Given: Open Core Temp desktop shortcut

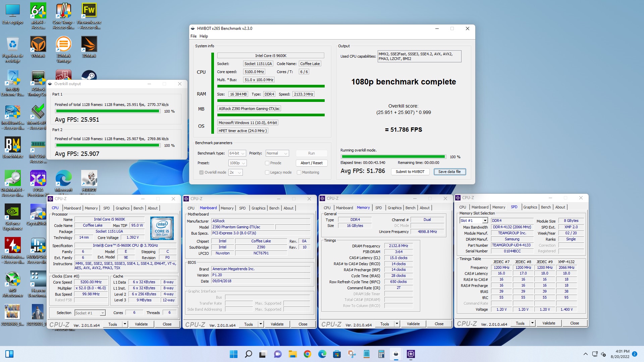Looking at the screenshot, I should [x=63, y=16].
